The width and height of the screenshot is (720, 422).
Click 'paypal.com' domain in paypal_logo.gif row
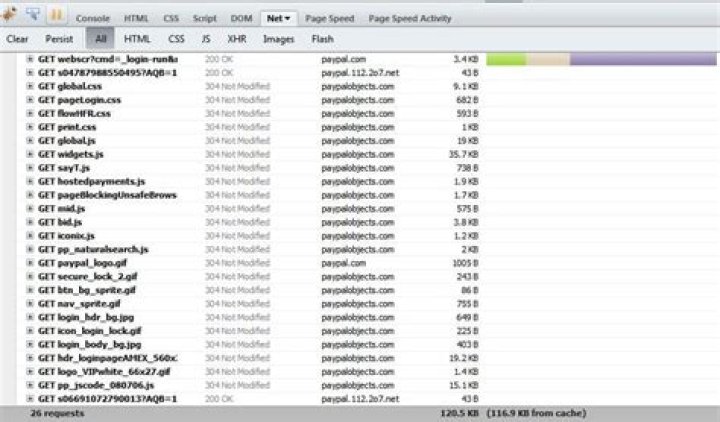click(343, 263)
